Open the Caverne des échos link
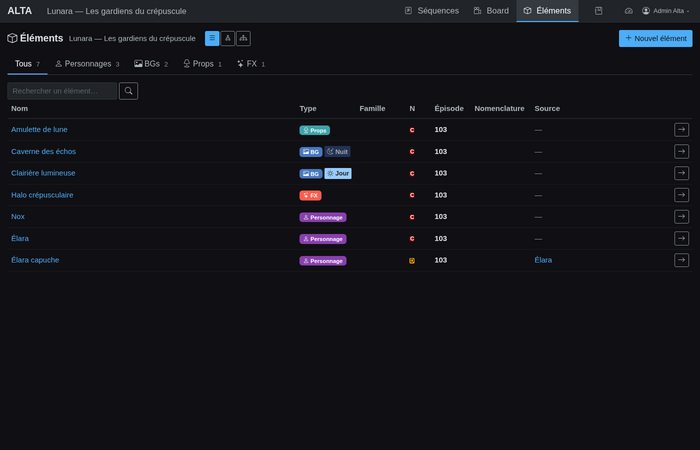Image resolution: width=700 pixels, height=450 pixels. 43,151
